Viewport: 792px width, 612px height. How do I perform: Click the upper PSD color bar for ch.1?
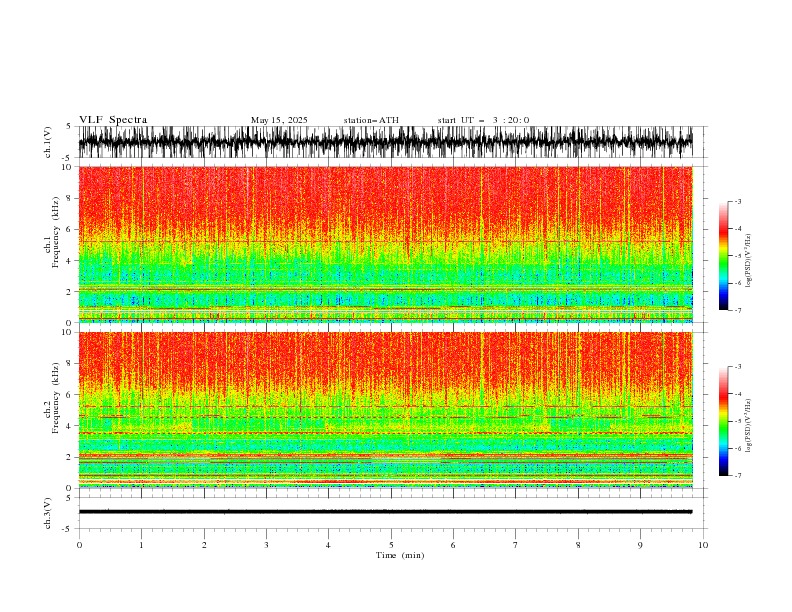point(723,255)
